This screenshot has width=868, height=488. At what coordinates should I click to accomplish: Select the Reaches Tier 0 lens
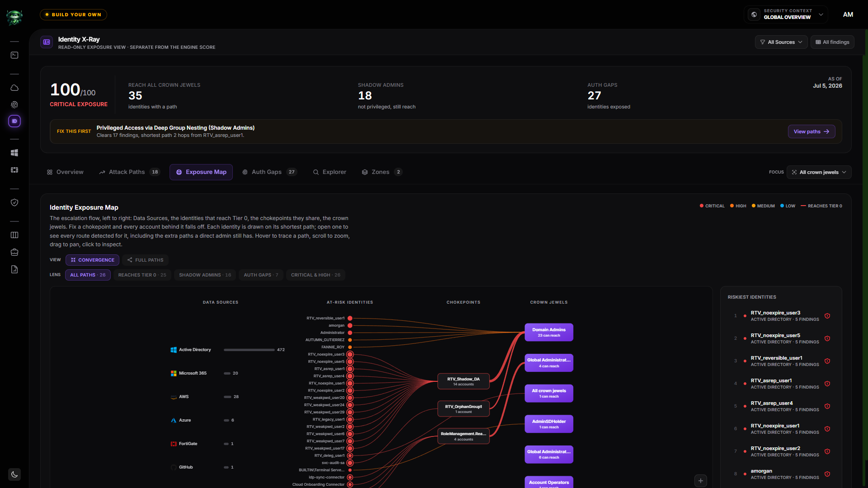(x=142, y=275)
